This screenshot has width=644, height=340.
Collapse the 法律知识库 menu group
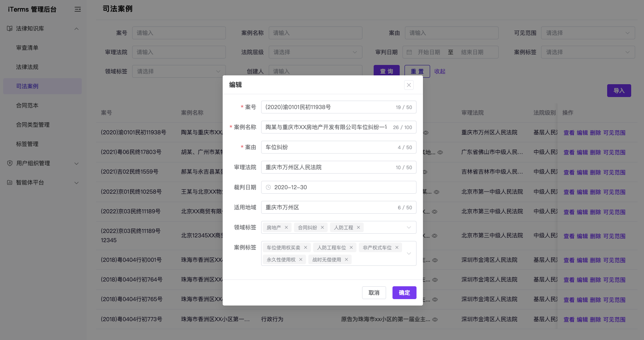coord(76,28)
